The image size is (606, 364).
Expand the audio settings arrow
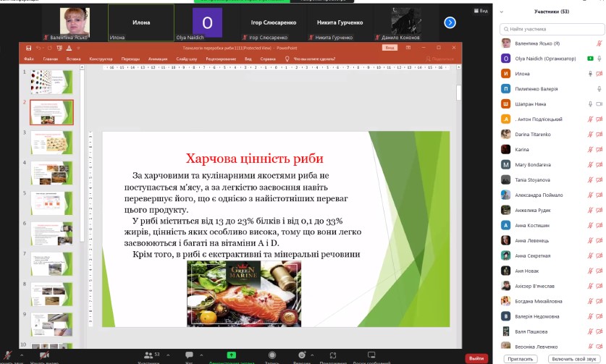pyautogui.click(x=20, y=355)
